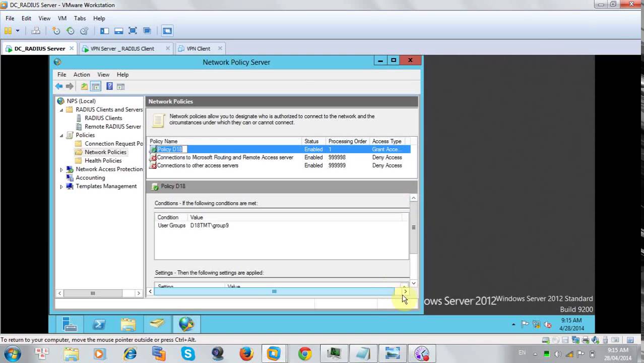Click the Revert to snapshot icon

click(70, 31)
